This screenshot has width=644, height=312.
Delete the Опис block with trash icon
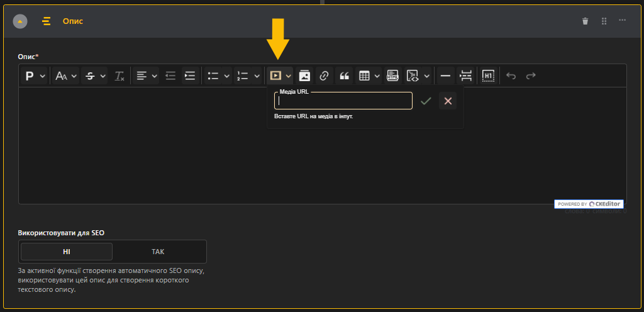click(x=586, y=21)
